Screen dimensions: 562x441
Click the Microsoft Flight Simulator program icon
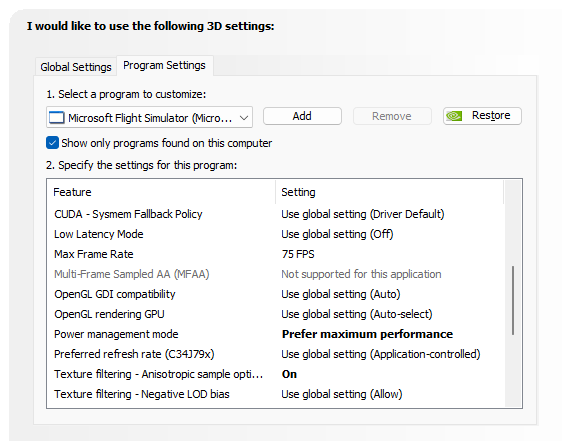pyautogui.click(x=57, y=118)
